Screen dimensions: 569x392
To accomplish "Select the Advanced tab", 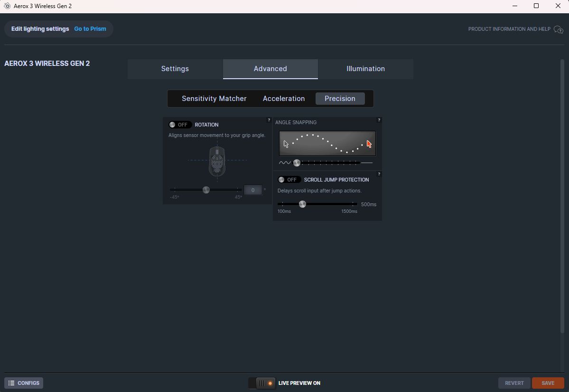I will pyautogui.click(x=271, y=69).
